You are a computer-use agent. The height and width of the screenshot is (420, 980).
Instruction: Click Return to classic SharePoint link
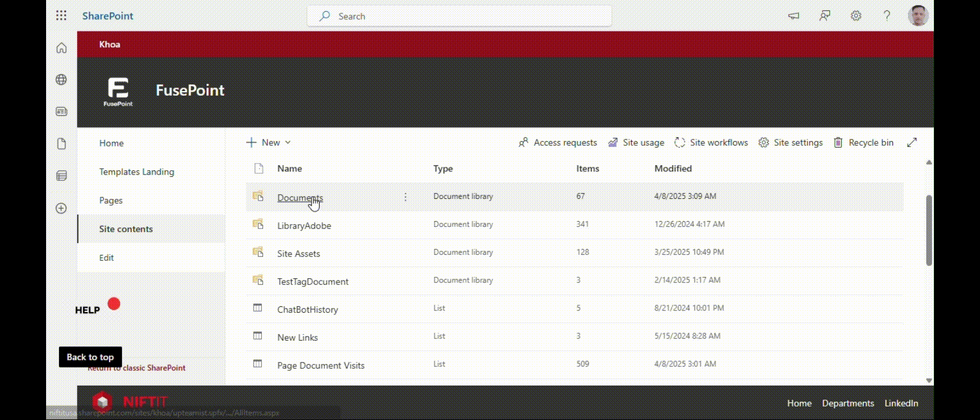pos(154,368)
